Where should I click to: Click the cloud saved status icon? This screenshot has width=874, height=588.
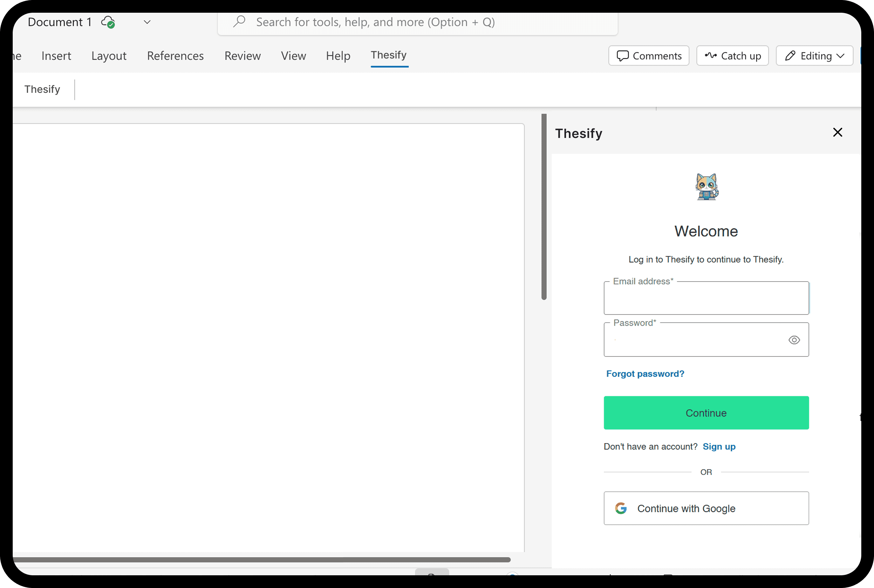pyautogui.click(x=108, y=22)
